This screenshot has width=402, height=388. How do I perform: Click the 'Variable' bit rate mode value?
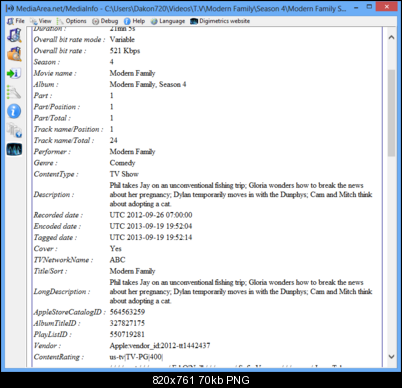point(122,39)
